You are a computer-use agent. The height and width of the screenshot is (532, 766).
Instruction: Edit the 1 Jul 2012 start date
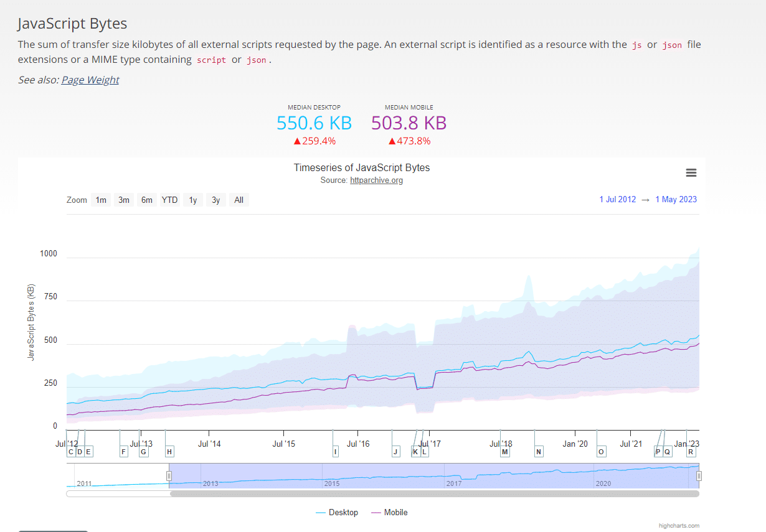[617, 200]
